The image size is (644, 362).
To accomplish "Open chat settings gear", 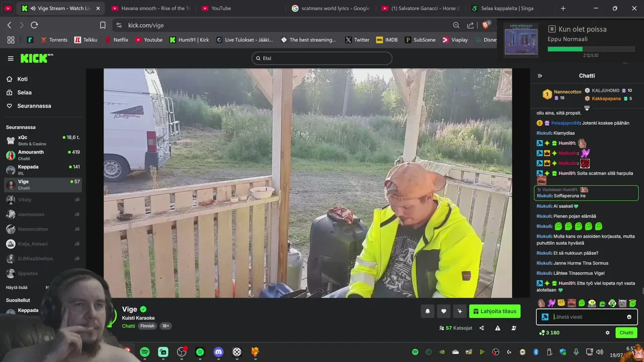I will pyautogui.click(x=607, y=333).
